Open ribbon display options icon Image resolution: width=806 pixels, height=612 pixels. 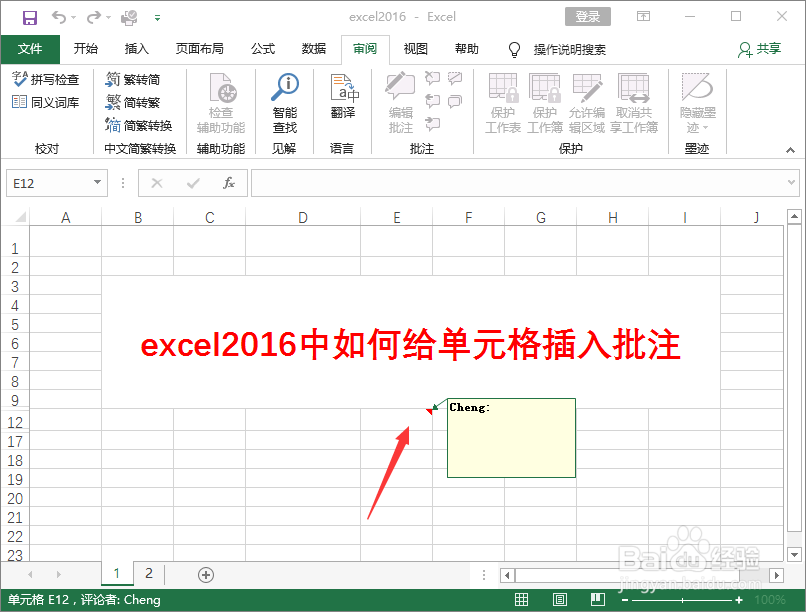[x=643, y=16]
